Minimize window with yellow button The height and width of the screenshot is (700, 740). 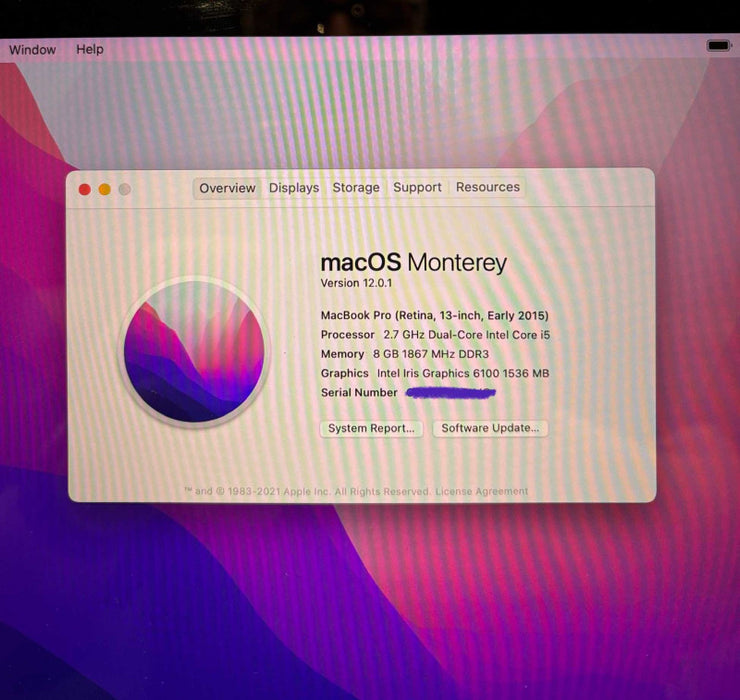(x=105, y=190)
